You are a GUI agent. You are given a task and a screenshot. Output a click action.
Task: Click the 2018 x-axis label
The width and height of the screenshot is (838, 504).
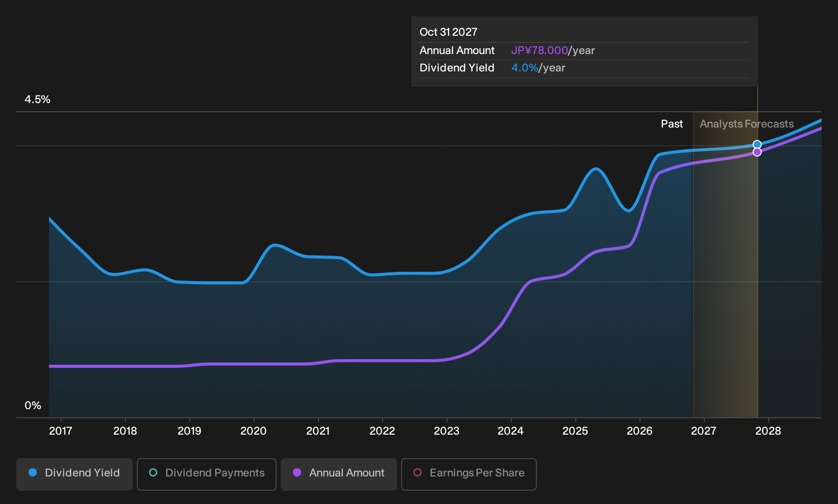125,431
